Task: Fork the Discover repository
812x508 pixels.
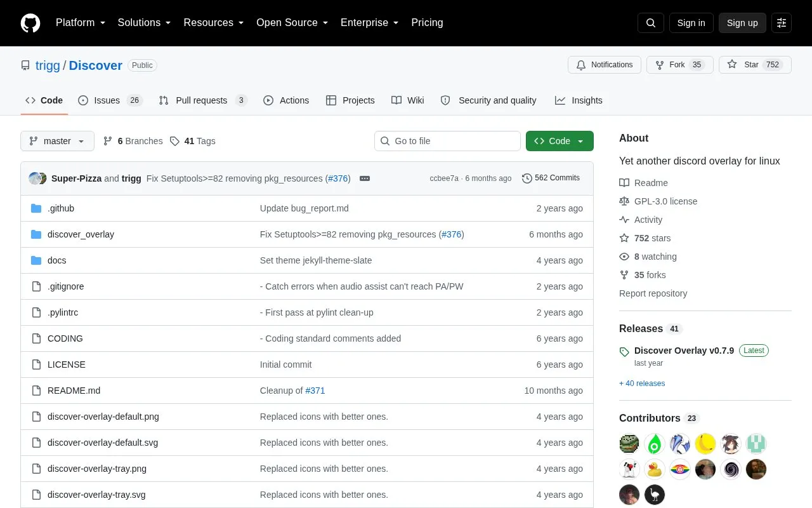Action: click(680, 65)
